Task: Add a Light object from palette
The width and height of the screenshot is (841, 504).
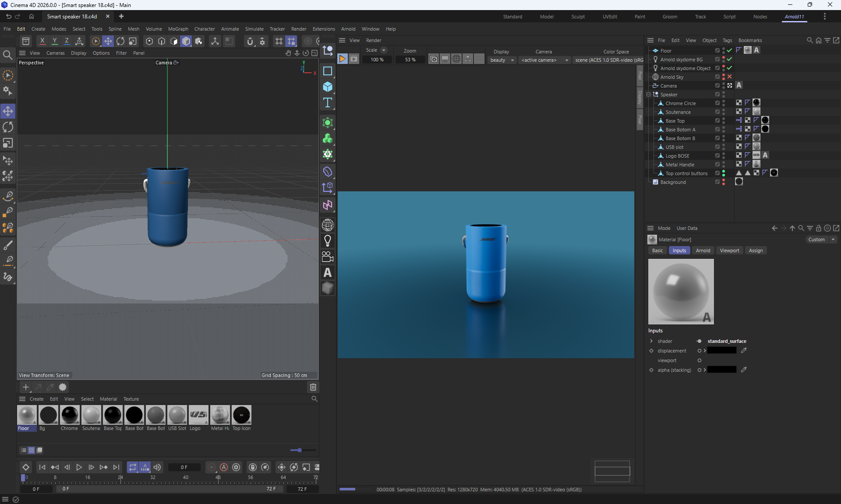Action: 328,240
